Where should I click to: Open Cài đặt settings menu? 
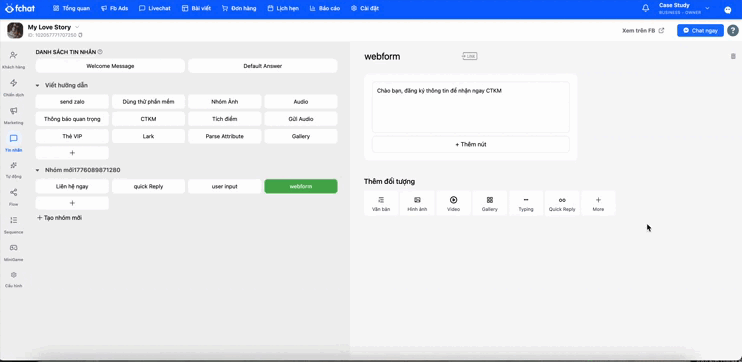click(365, 8)
